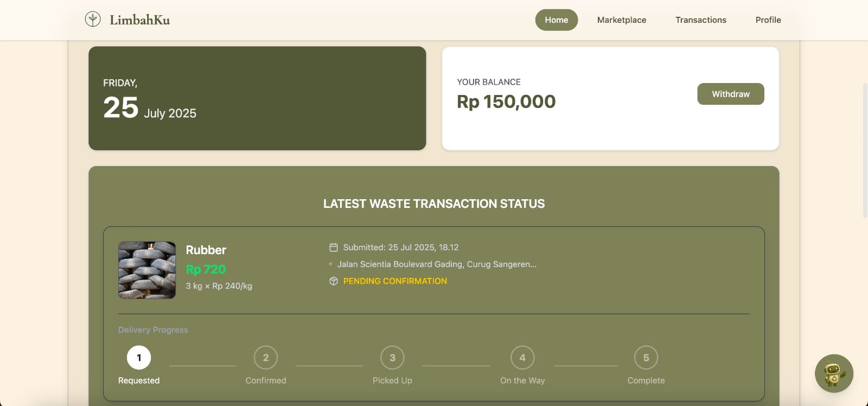The height and width of the screenshot is (406, 868).
Task: Click the PENDING CONFIRMATION status text
Action: coord(395,281)
